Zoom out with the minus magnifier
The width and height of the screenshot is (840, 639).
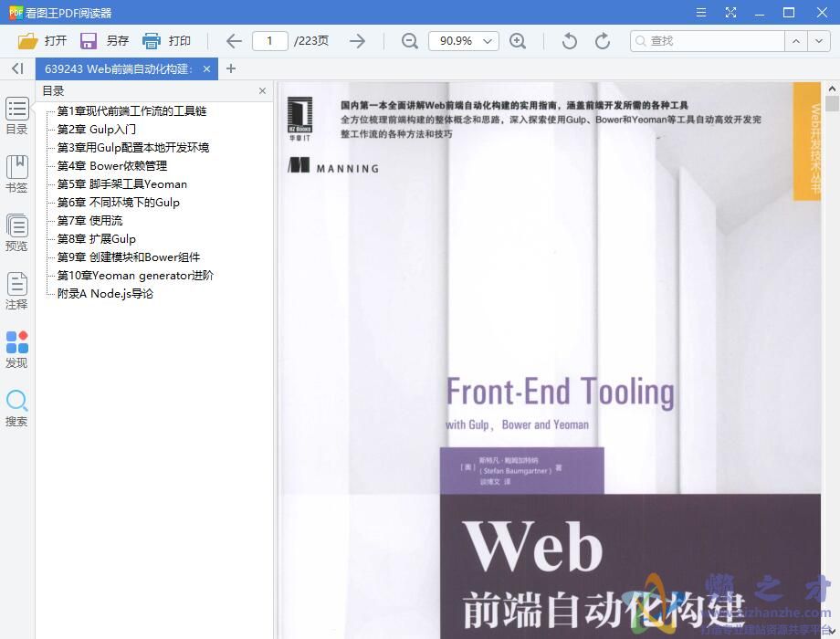(x=410, y=41)
